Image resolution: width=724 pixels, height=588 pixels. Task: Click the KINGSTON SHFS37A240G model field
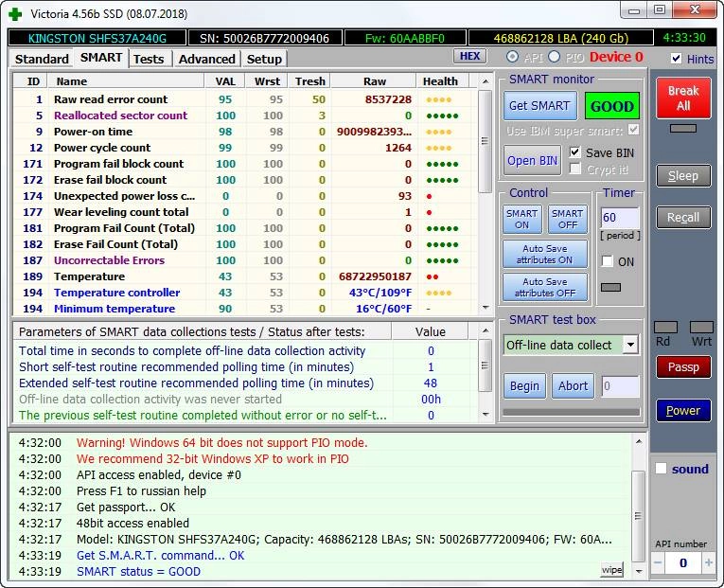[97, 38]
